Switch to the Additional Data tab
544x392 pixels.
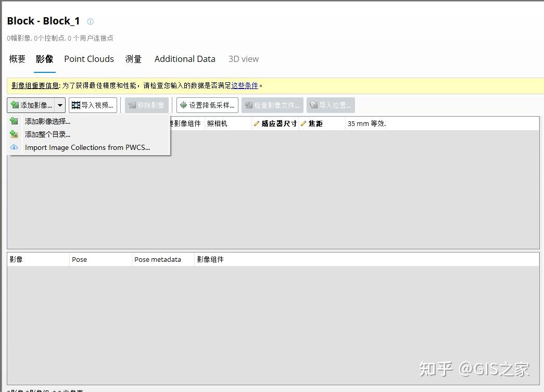185,59
